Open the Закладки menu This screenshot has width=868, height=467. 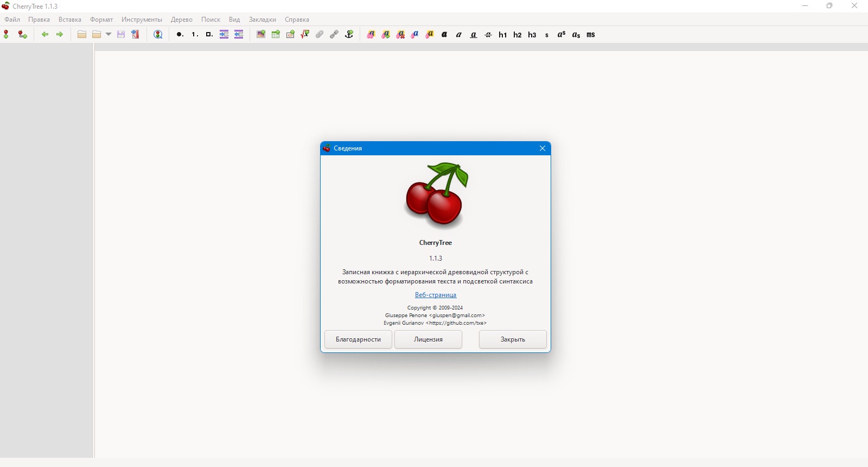click(263, 19)
